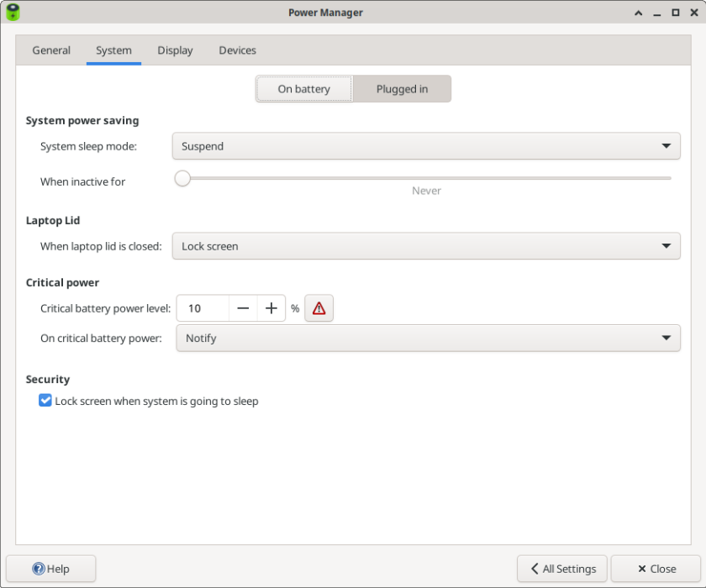The image size is (706, 588).
Task: Click the red battery warning icon
Action: (319, 307)
